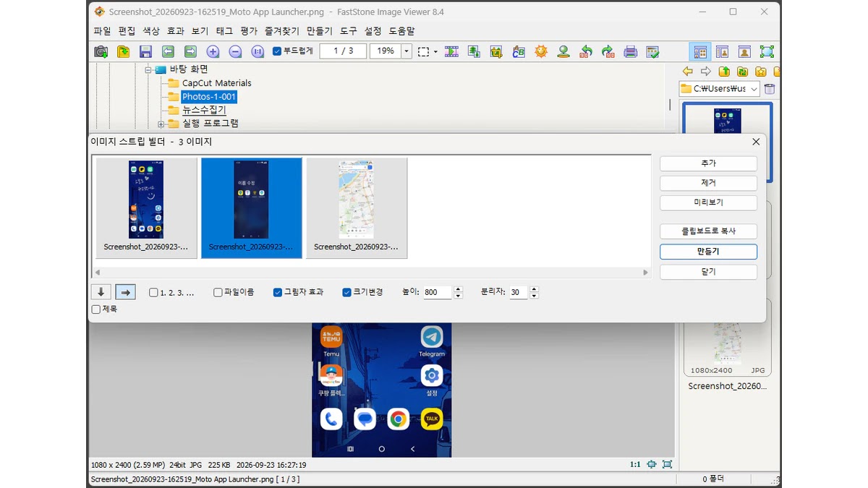Increase 분리자 value with up stepper
868x488 pixels.
click(x=534, y=289)
